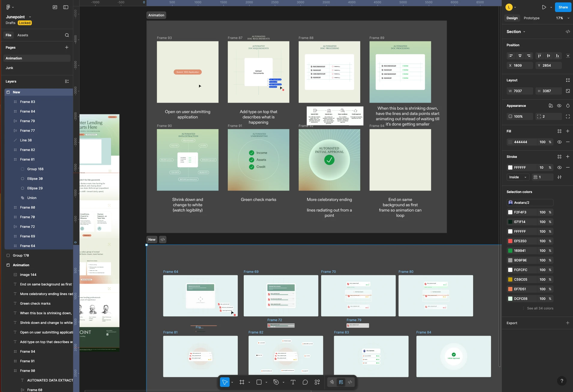Select the Text tool in bottom toolbar
573x392 pixels.
pos(293,382)
